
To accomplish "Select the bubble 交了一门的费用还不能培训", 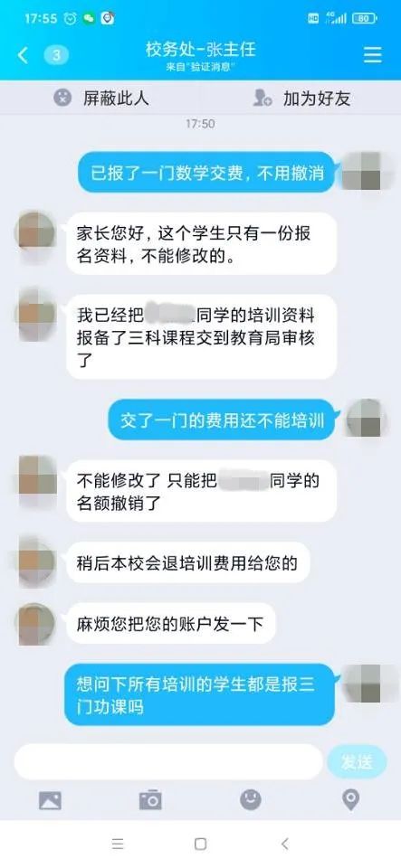I will pos(222,421).
